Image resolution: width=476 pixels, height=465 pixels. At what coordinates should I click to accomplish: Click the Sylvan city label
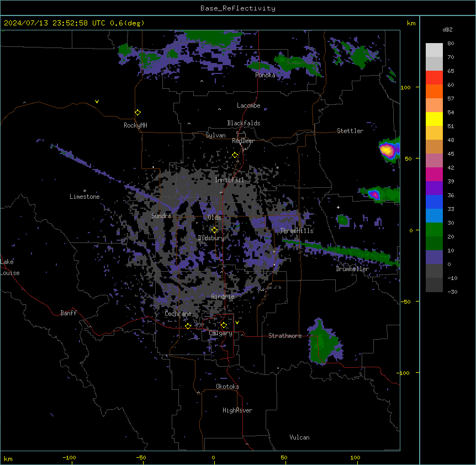tap(215, 135)
